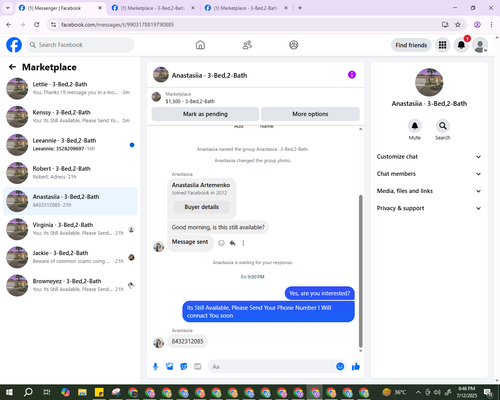Screen dimensions: 500x400
Task: Open Virginia 3-Bed,2-Bath conversation
Action: tap(70, 229)
